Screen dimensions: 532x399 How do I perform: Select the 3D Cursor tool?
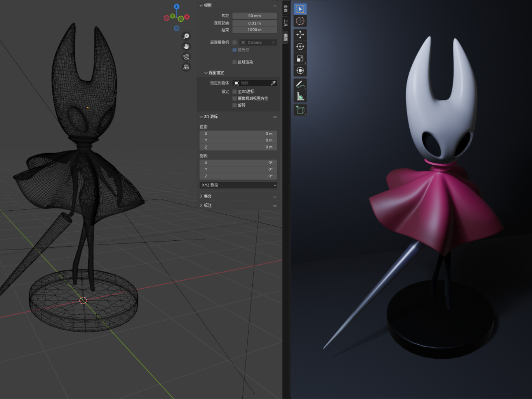tap(300, 21)
